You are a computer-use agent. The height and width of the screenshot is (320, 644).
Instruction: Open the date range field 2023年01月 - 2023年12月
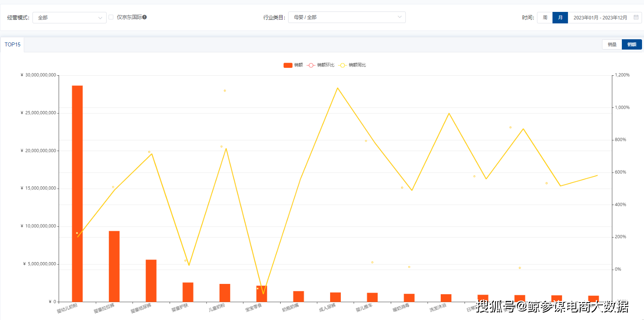pos(605,17)
